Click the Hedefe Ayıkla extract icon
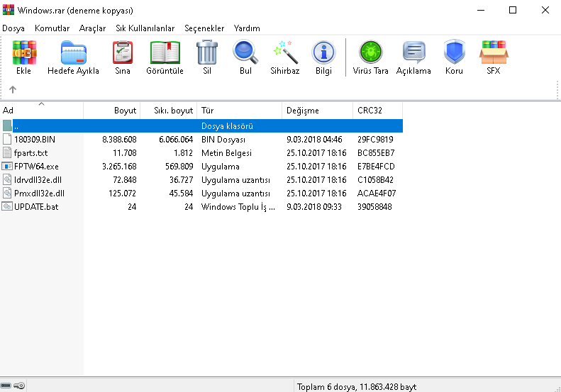561x392 pixels. (73, 52)
